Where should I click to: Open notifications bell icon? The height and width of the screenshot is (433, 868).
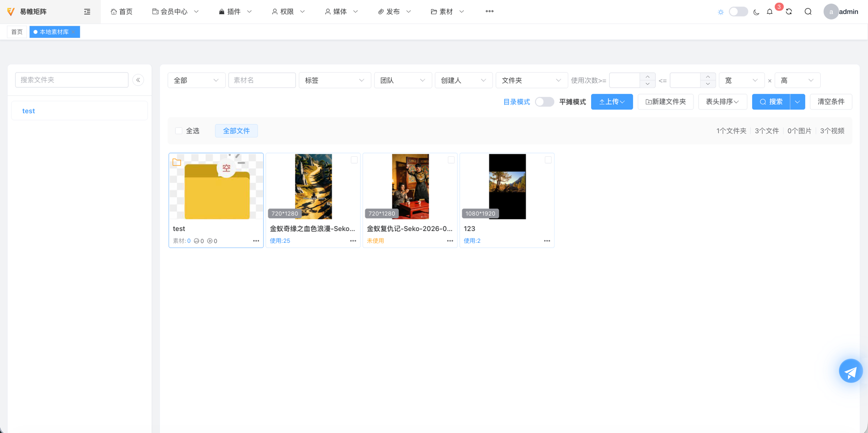pos(769,12)
